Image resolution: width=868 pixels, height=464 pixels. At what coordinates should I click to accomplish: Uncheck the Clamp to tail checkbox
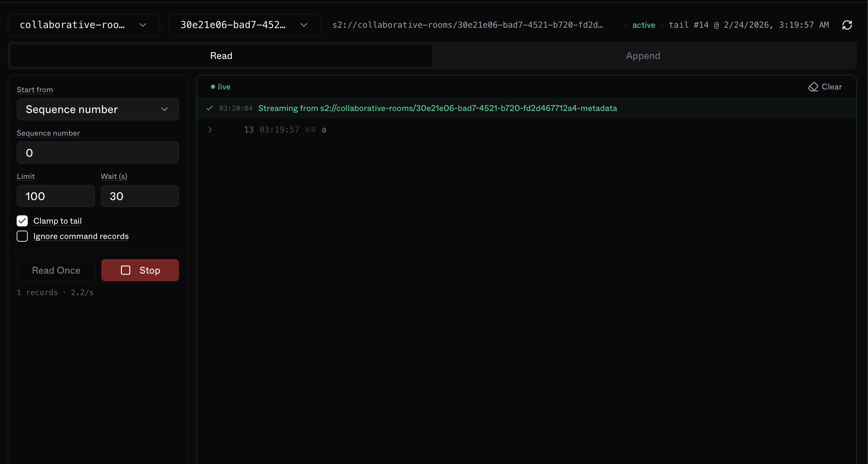(22, 221)
